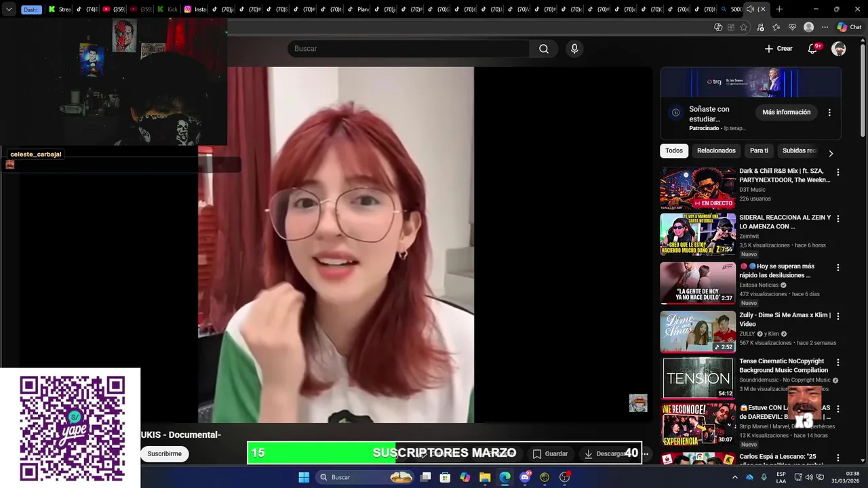Switch to the Dashboard tab

tap(31, 9)
